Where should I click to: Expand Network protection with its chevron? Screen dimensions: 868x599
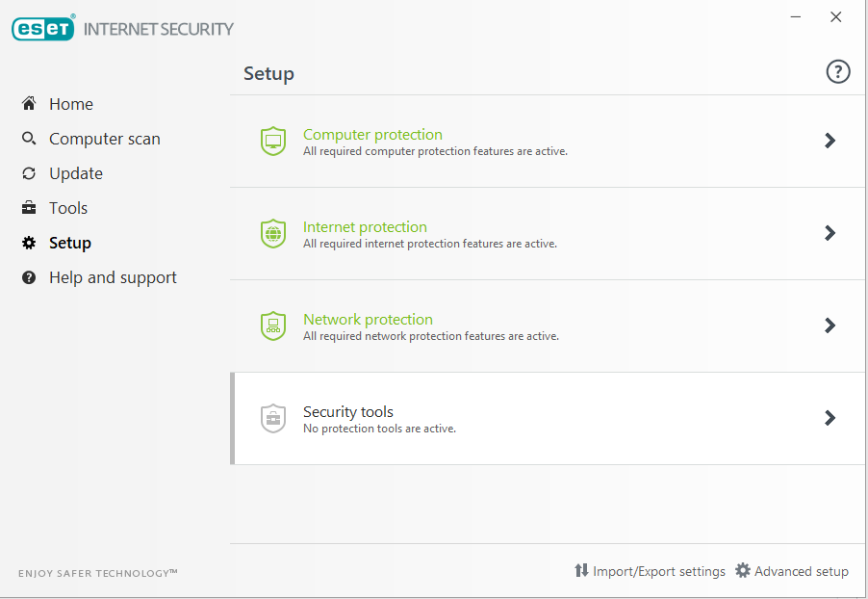830,326
